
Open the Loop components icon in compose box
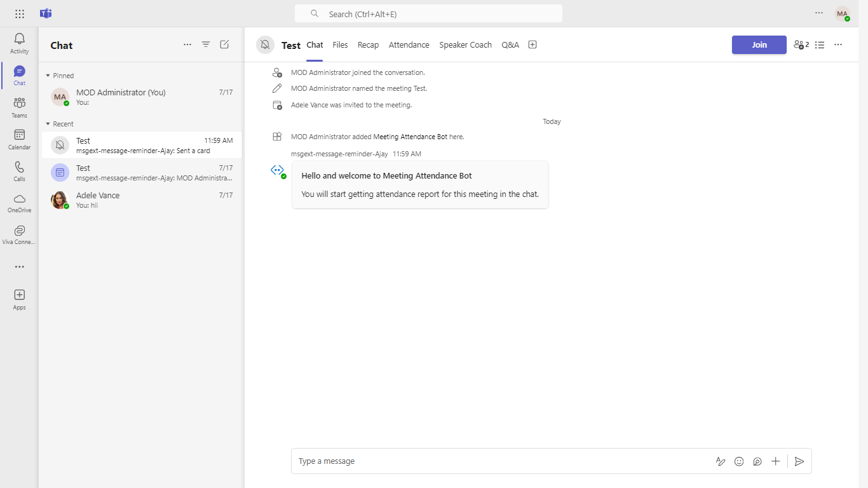click(757, 461)
